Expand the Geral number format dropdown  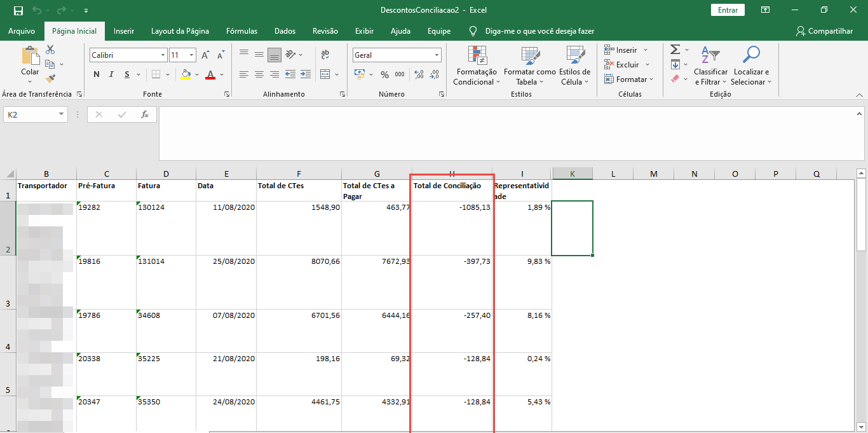437,55
